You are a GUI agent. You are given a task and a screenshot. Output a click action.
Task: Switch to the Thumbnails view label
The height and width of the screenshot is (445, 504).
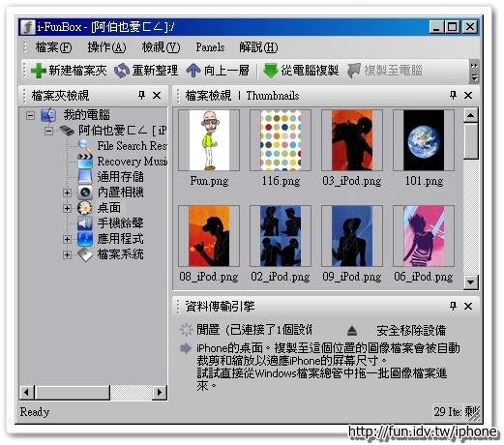[273, 96]
